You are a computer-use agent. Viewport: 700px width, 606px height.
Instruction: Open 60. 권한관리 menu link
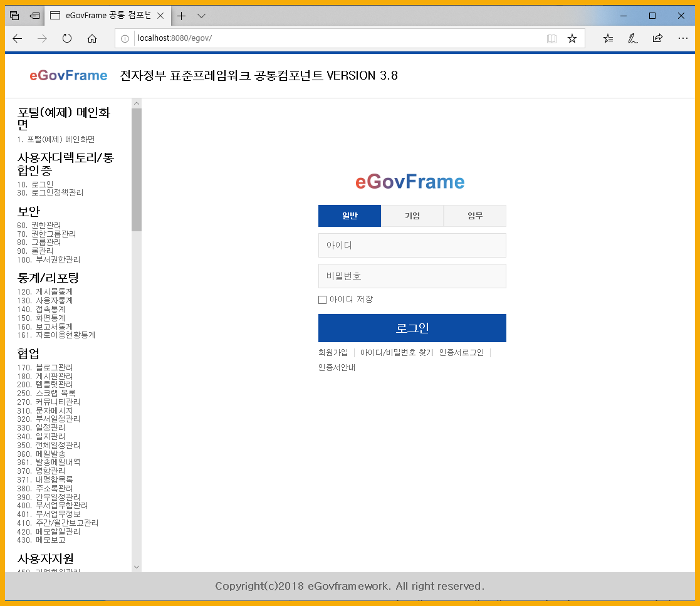click(x=39, y=225)
